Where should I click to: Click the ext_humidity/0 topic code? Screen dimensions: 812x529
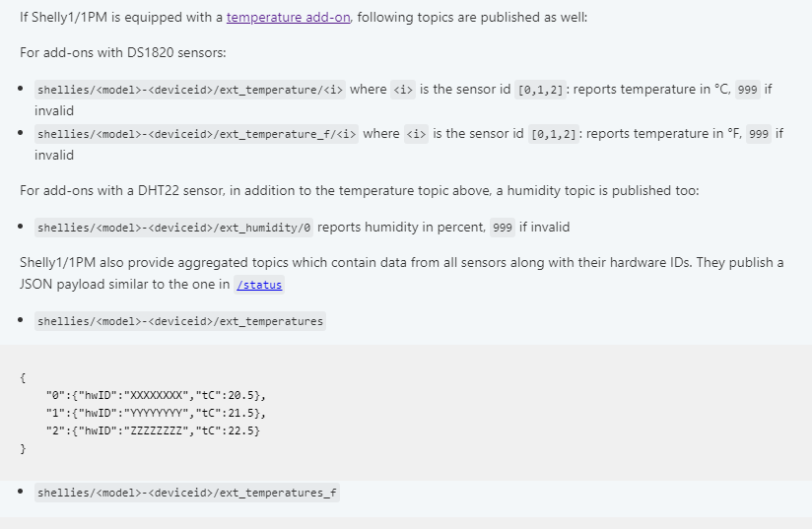click(x=174, y=228)
